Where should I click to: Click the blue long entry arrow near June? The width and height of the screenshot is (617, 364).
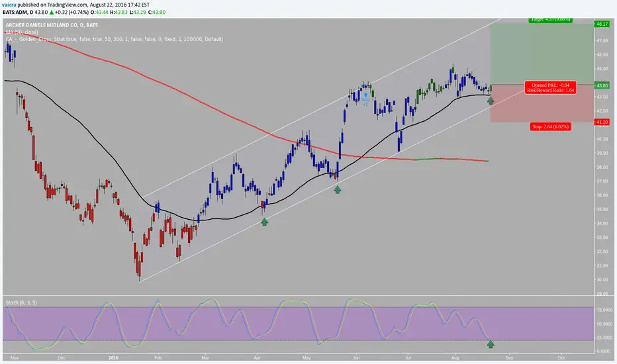[x=365, y=95]
